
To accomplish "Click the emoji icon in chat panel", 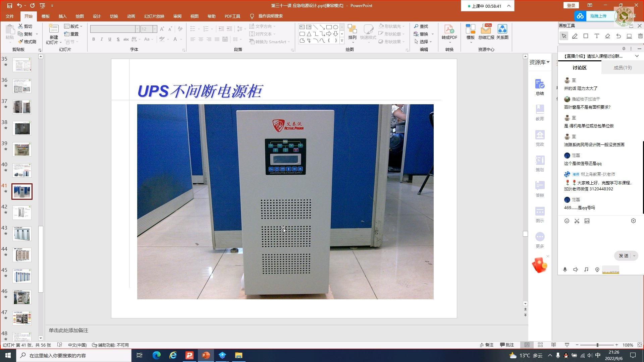I will tap(567, 221).
